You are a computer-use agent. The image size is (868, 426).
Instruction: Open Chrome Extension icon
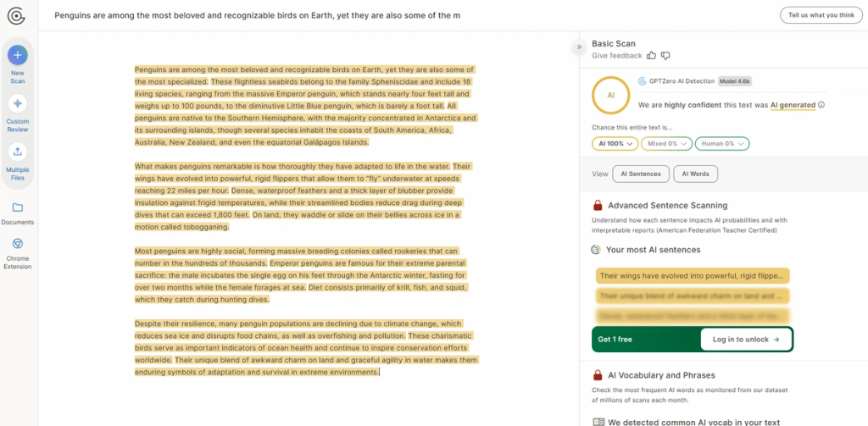point(17,244)
